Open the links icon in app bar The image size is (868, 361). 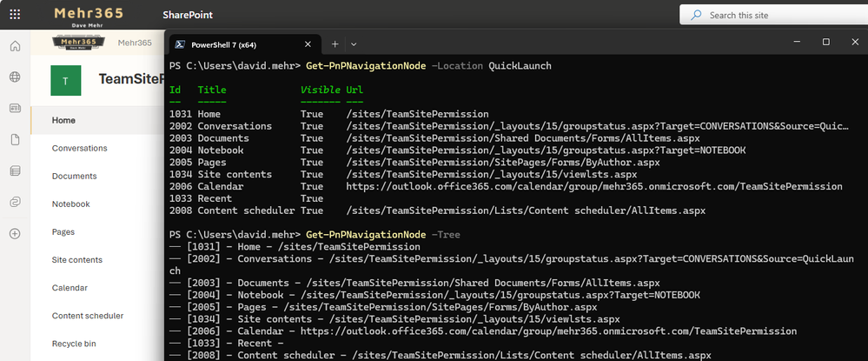[x=15, y=202]
